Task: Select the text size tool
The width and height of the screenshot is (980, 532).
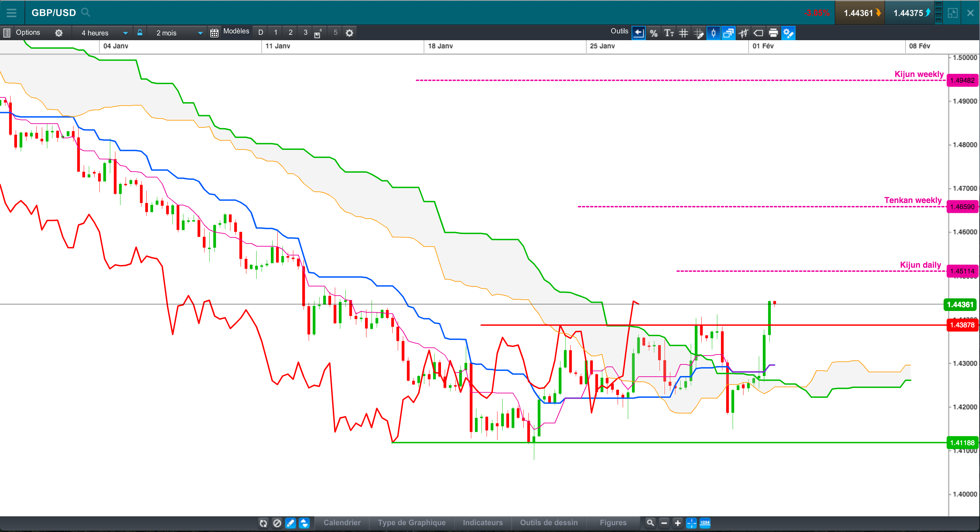Action: [x=668, y=33]
